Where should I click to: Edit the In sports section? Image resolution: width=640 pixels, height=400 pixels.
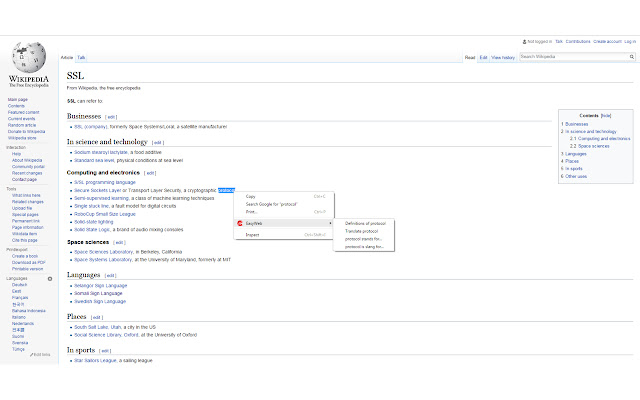click(105, 351)
